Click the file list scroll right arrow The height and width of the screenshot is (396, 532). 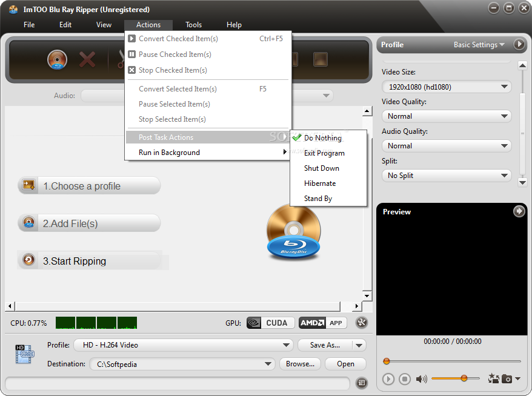pyautogui.click(x=356, y=306)
